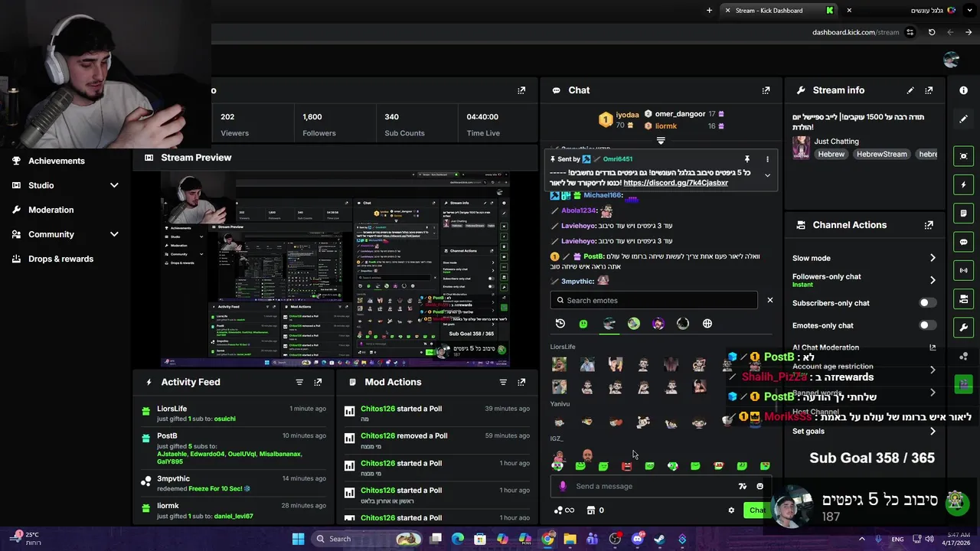Viewport: 980px width, 551px height.
Task: Collapse chat leaderboard double arrow
Action: click(x=661, y=141)
